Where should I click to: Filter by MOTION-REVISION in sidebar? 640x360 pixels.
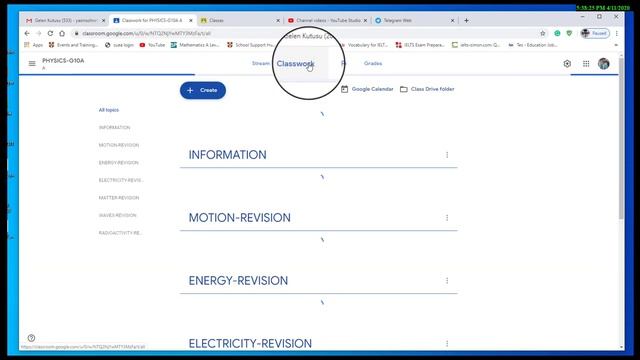coord(119,145)
